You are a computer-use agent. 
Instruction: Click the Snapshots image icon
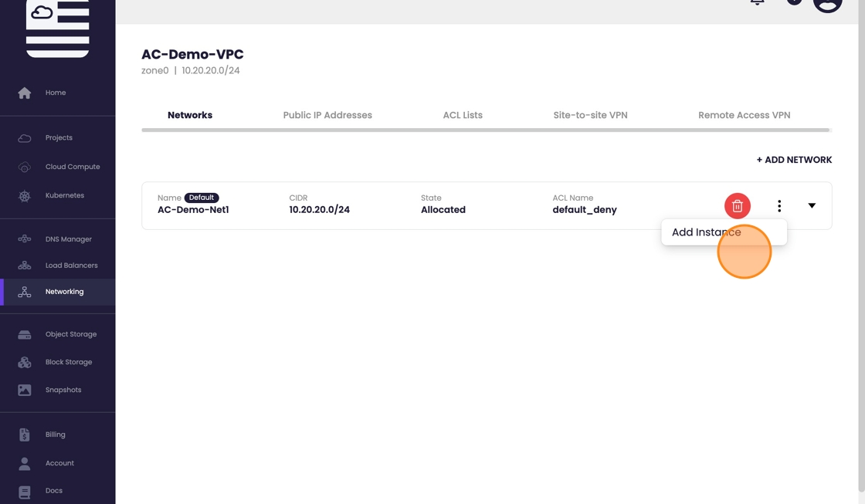tap(25, 391)
